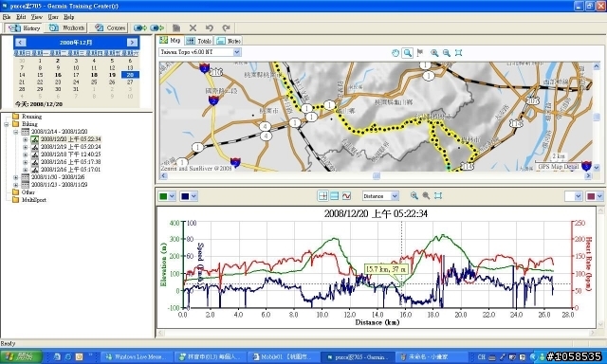Viewport: 607px width, 364px height.
Task: Open the green graph series dropdown
Action: [x=172, y=196]
